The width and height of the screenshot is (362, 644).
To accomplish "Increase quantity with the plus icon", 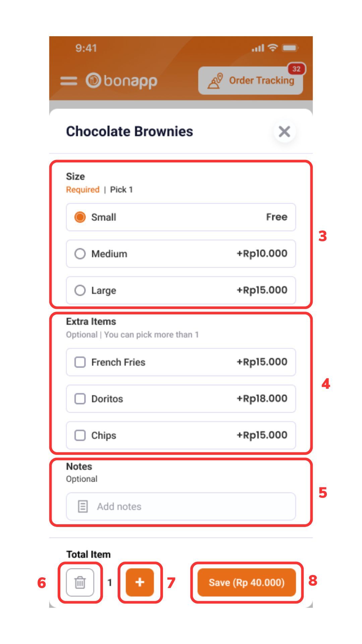I will point(140,582).
